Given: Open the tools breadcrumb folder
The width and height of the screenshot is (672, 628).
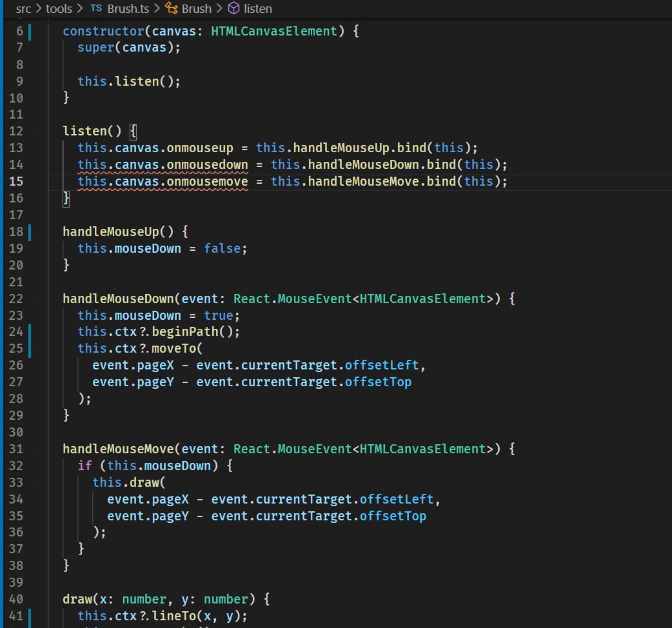Looking at the screenshot, I should (59, 8).
